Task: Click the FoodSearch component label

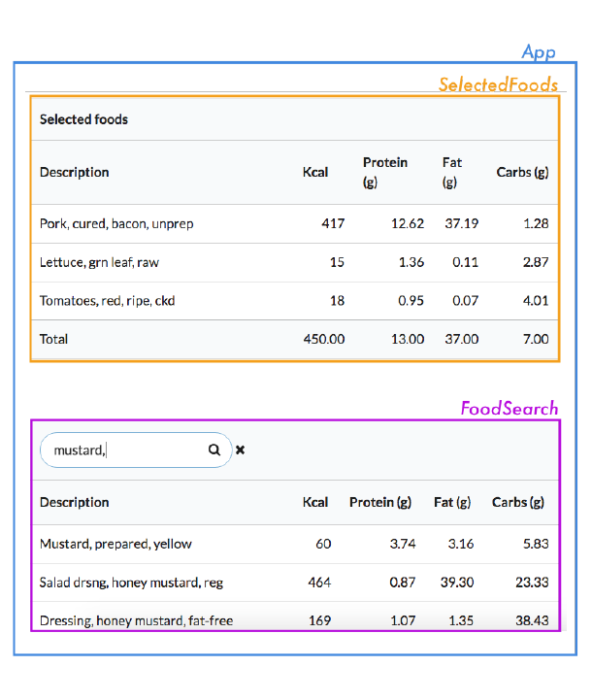Action: tap(510, 408)
